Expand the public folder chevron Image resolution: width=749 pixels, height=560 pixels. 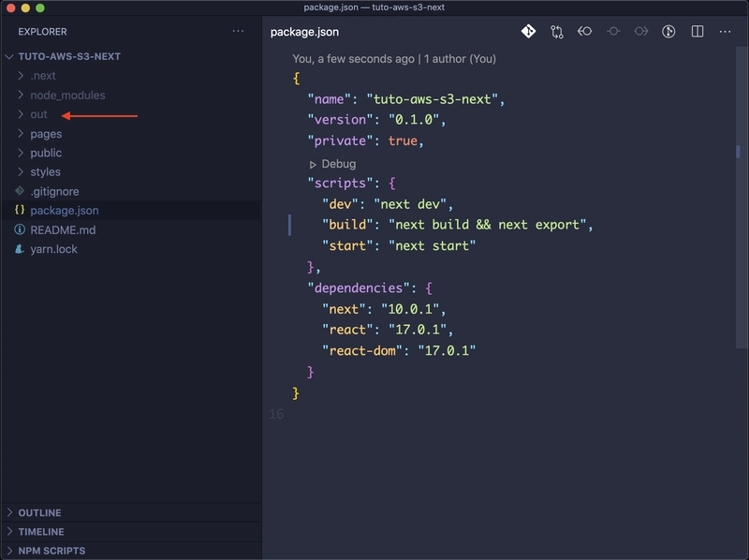click(21, 153)
